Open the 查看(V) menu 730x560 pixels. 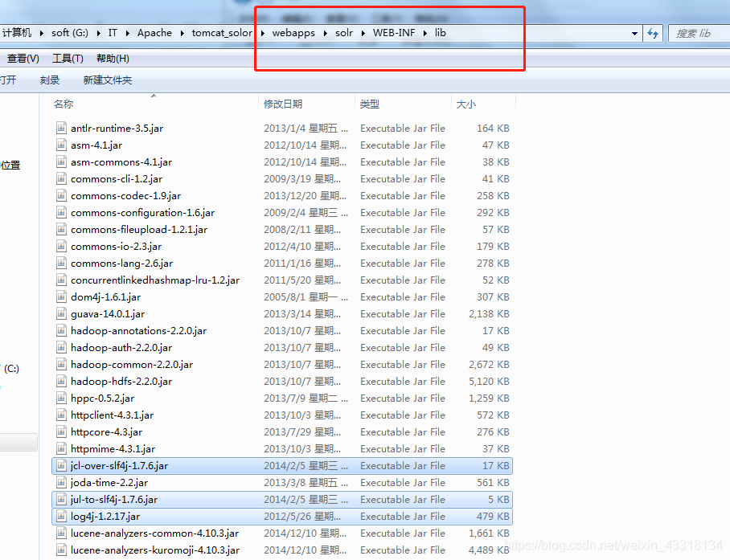[23, 59]
